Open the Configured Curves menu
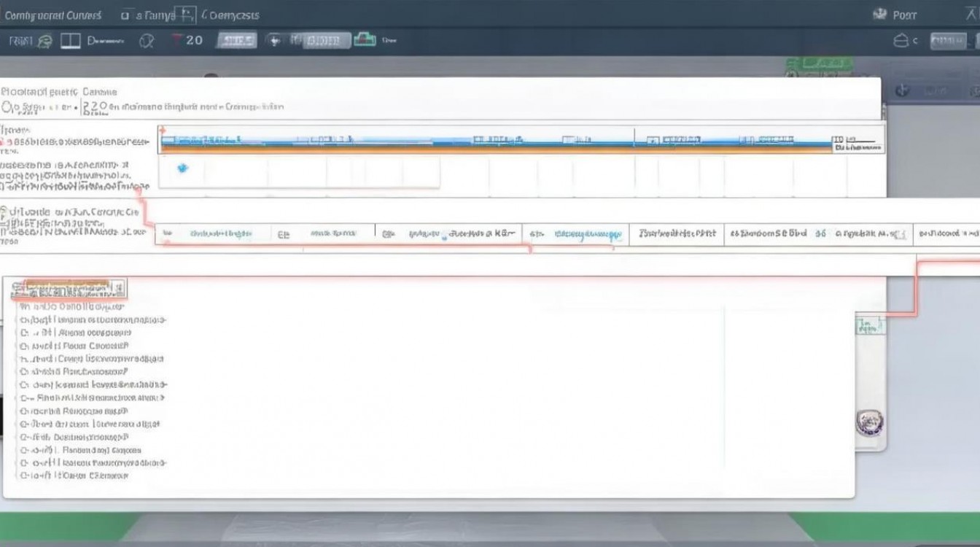Image resolution: width=980 pixels, height=547 pixels. click(x=53, y=15)
